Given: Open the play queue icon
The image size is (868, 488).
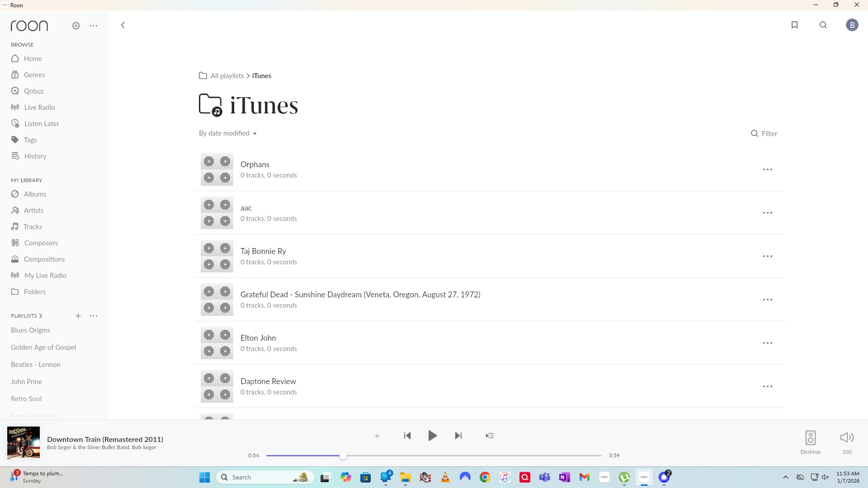Looking at the screenshot, I should point(490,436).
